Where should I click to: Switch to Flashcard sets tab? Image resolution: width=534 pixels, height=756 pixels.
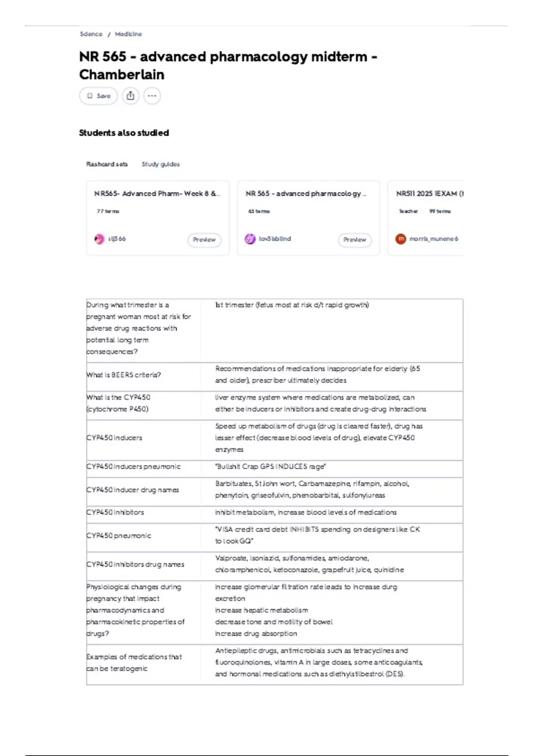coord(107,164)
